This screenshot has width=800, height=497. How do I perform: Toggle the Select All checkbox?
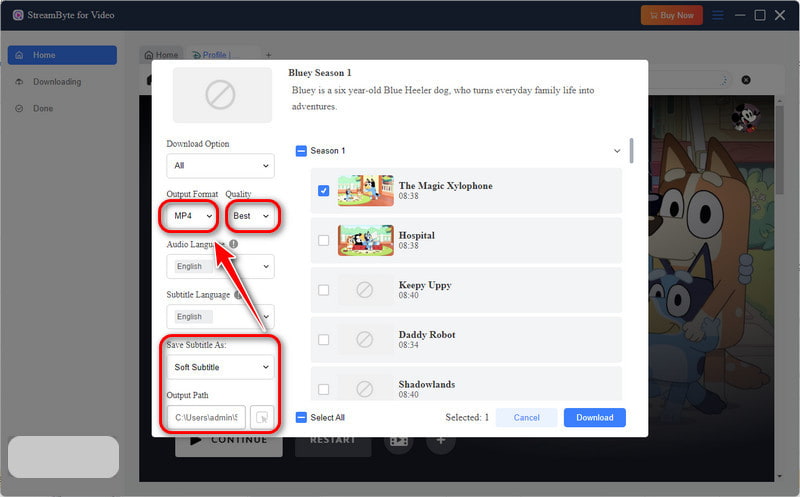coord(301,417)
